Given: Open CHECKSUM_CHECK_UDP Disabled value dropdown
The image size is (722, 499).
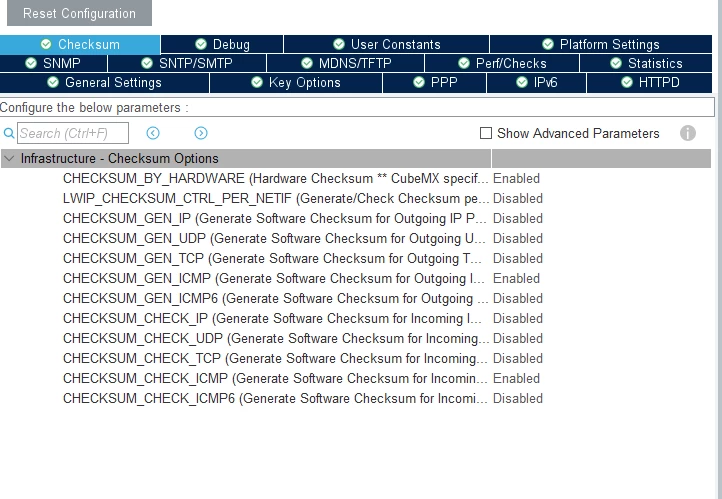Looking at the screenshot, I should [518, 338].
